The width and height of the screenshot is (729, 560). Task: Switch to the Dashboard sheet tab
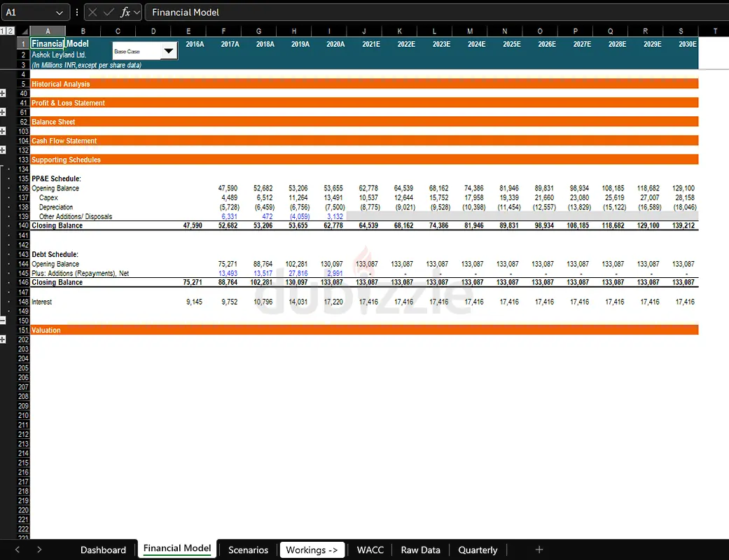coord(104,550)
